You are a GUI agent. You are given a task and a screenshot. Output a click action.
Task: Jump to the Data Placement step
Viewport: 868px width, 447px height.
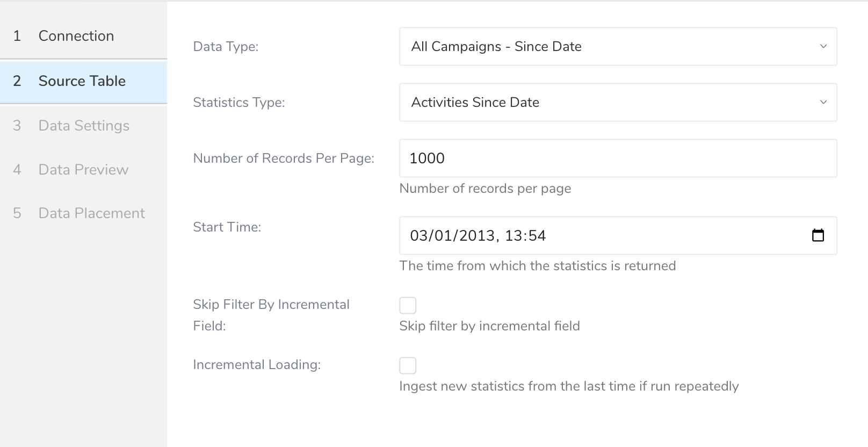[91, 213]
